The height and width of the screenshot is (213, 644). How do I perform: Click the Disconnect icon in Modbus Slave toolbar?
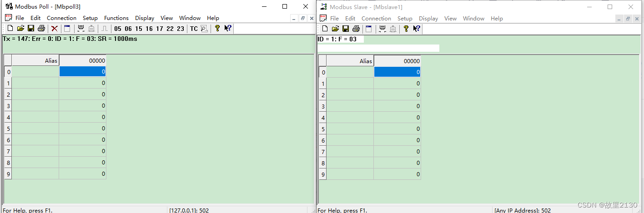pos(393,29)
